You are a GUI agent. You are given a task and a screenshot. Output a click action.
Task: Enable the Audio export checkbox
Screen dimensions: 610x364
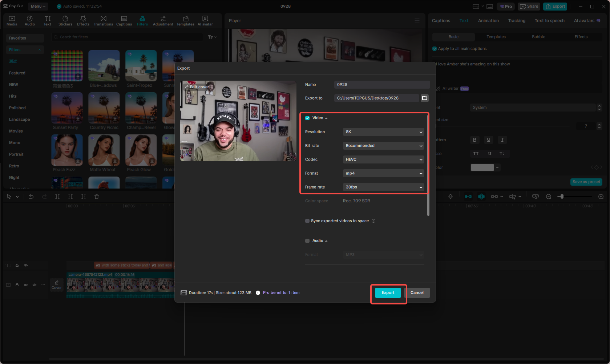[307, 240]
